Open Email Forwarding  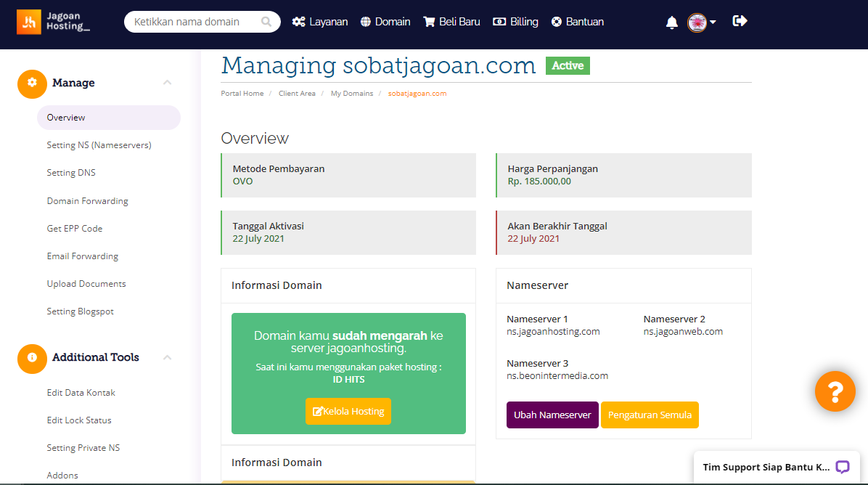[x=83, y=256]
